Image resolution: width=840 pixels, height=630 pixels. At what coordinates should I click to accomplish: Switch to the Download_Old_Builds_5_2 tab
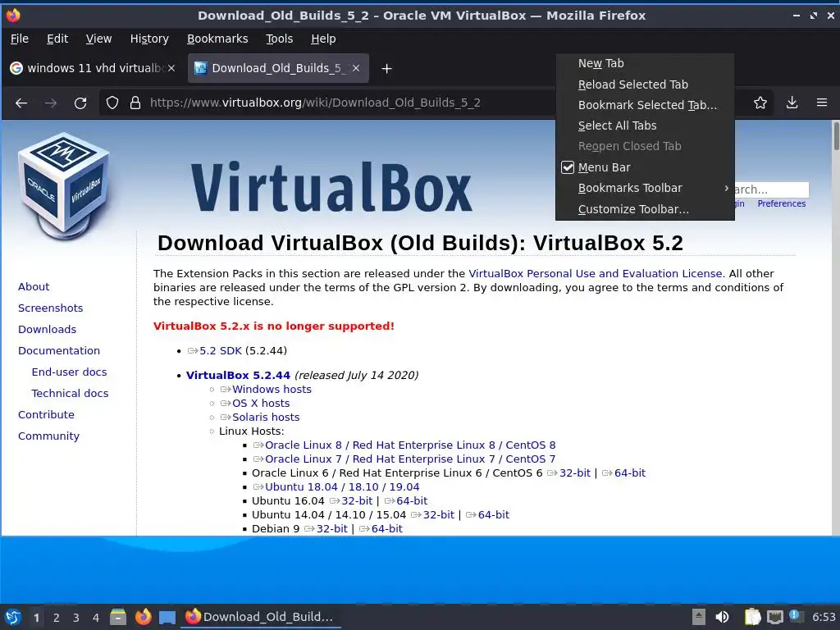278,68
